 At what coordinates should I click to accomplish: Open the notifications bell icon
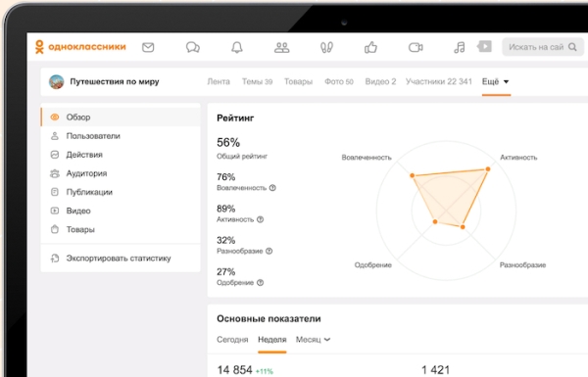pos(236,47)
